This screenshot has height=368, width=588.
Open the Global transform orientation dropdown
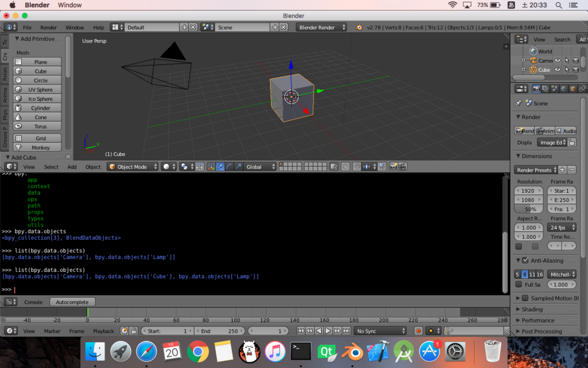[x=260, y=167]
